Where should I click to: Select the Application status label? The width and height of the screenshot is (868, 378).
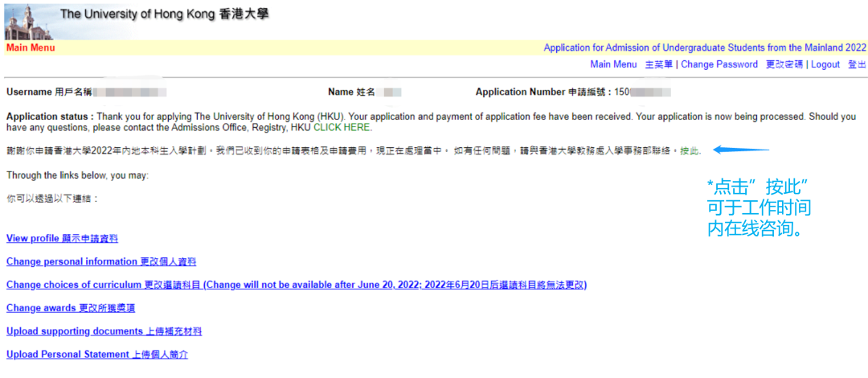tap(51, 117)
